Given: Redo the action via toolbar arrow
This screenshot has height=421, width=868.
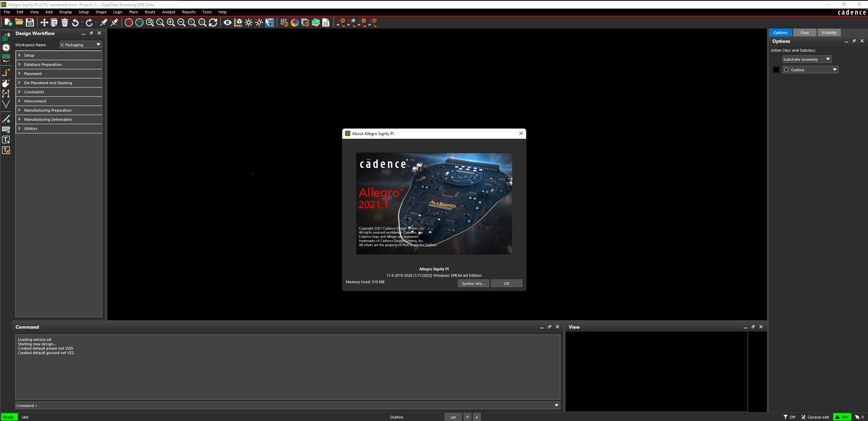Looking at the screenshot, I should point(89,22).
